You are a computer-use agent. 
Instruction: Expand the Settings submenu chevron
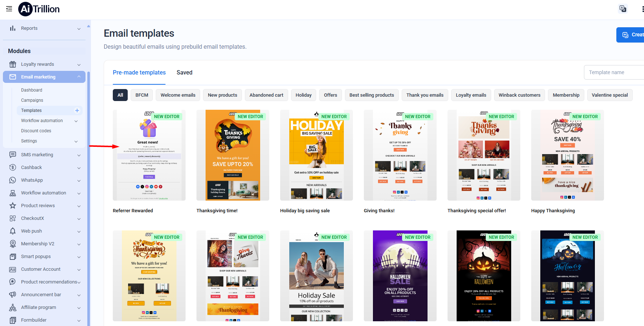point(76,141)
